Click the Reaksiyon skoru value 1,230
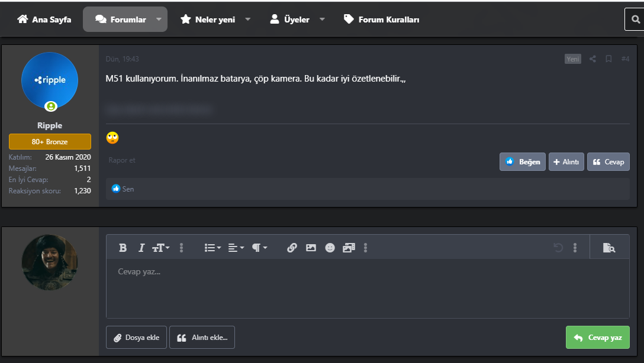The height and width of the screenshot is (363, 644). coord(82,191)
